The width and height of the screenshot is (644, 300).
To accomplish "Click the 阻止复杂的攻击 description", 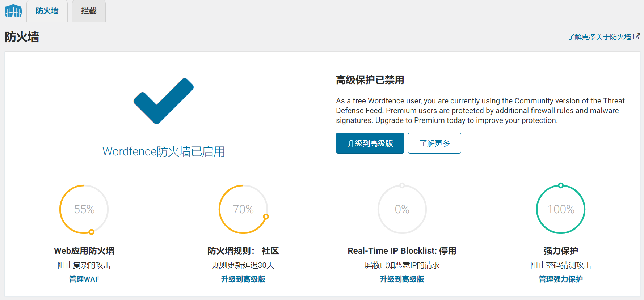I will 84,265.
